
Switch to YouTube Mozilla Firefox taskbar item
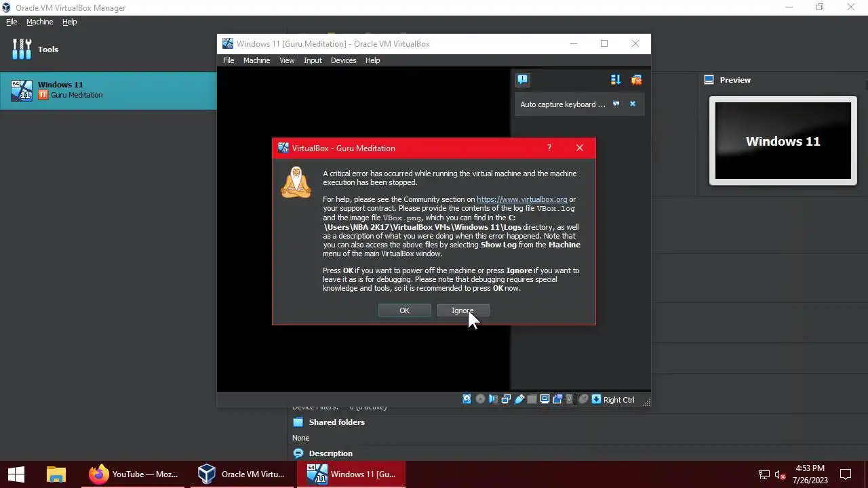coord(134,474)
